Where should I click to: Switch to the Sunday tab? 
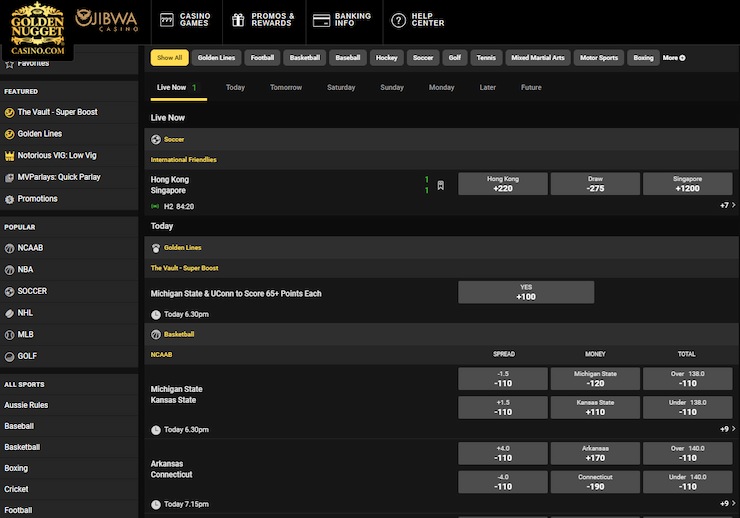(x=392, y=88)
